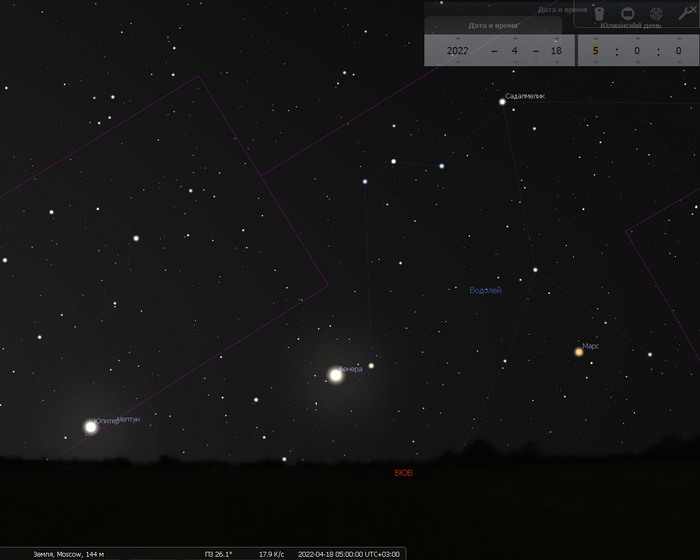Click the highlighted hour field showing 5
Image resolution: width=700 pixels, height=560 pixels.
pyautogui.click(x=596, y=50)
